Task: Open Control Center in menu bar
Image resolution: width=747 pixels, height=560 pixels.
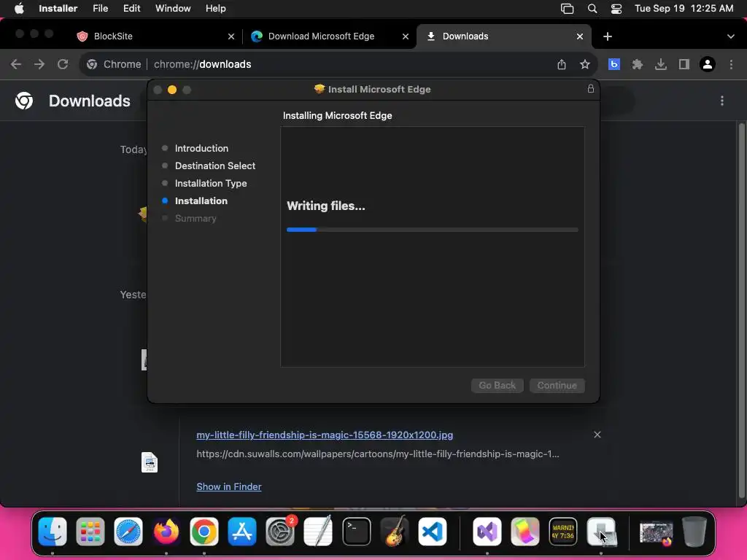Action: [x=616, y=9]
